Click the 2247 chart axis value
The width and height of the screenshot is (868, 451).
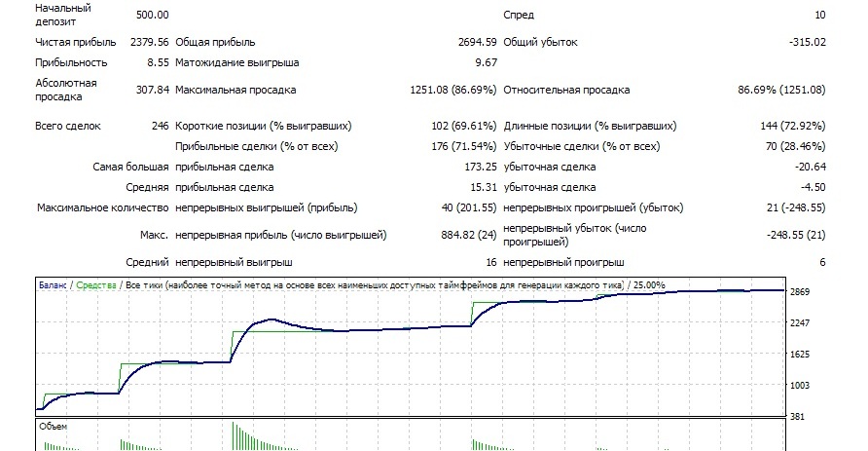[x=799, y=323]
